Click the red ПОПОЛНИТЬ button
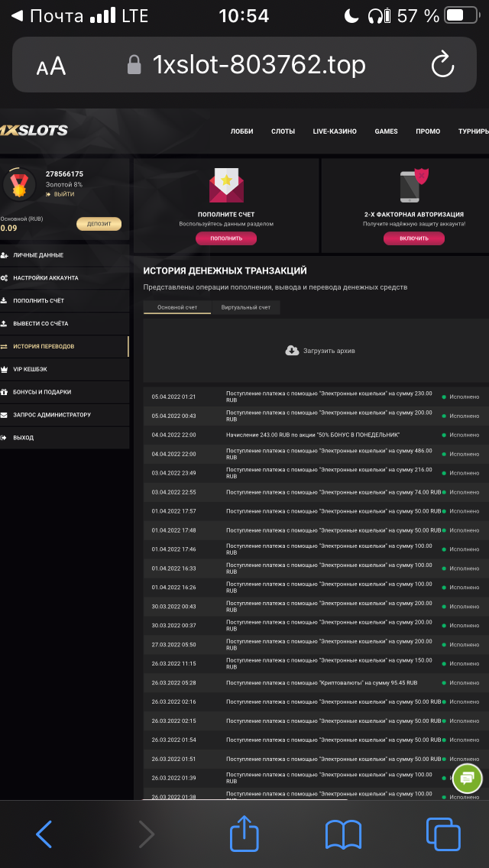This screenshot has width=489, height=868. (x=226, y=238)
